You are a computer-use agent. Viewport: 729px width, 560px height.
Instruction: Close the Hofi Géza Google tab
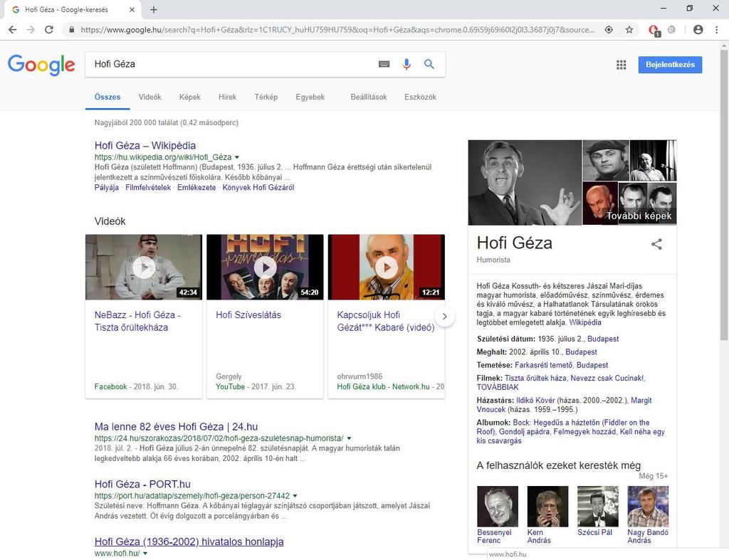pos(132,9)
